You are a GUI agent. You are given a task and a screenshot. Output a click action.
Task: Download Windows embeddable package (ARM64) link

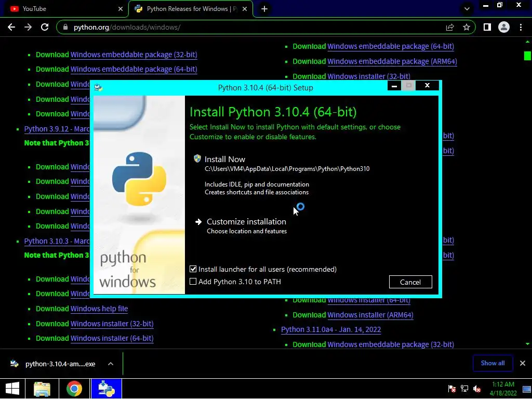tap(392, 61)
